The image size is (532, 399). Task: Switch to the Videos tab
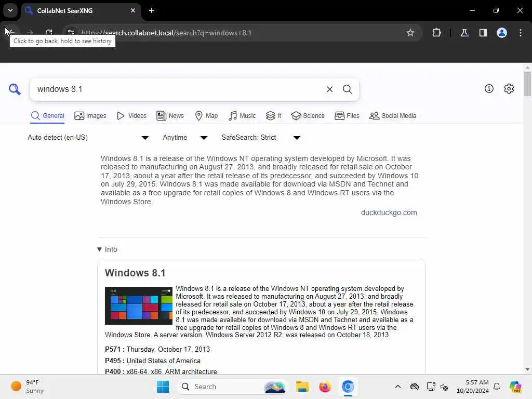click(x=131, y=116)
